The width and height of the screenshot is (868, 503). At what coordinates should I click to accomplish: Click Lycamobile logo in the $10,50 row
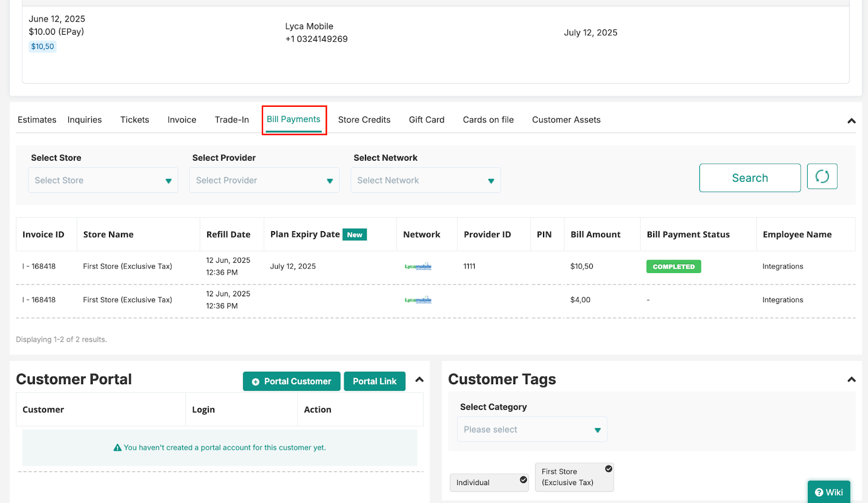(418, 266)
